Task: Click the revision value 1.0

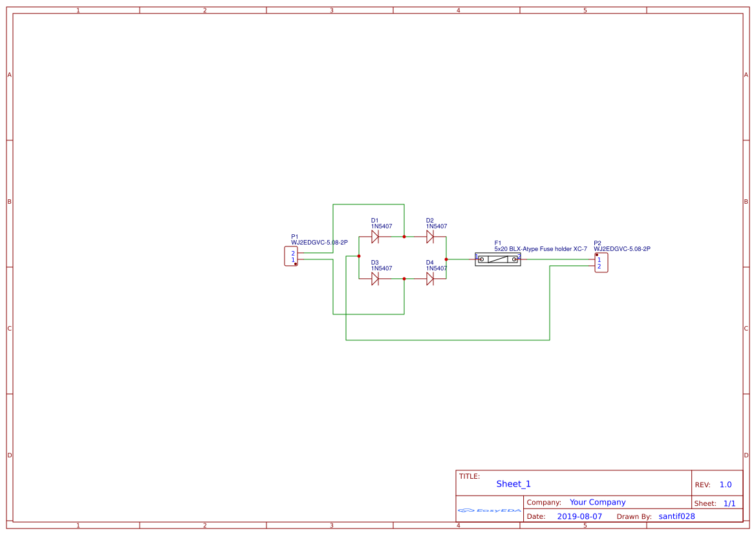Action: tap(726, 485)
